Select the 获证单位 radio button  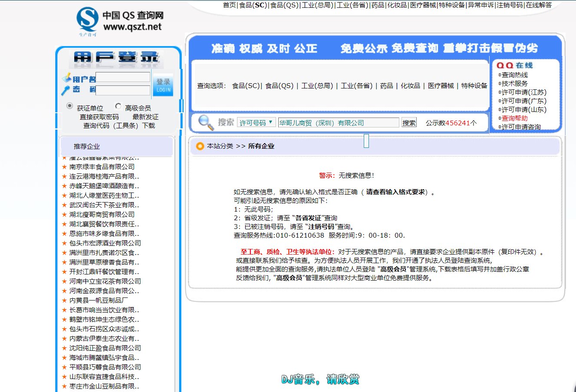coord(70,106)
